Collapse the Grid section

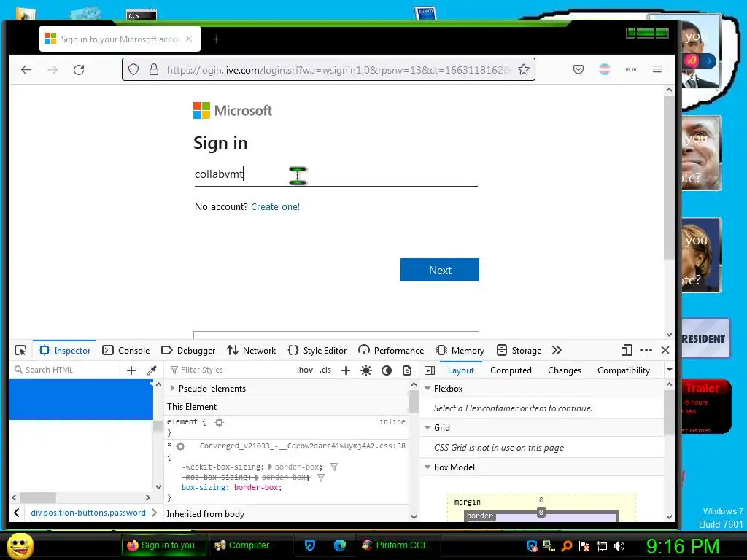click(x=427, y=427)
